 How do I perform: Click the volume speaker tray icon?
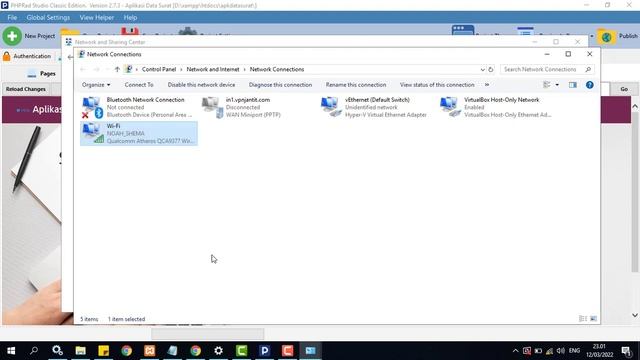point(561,351)
